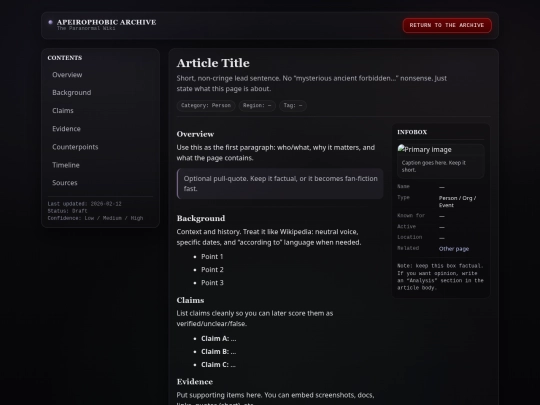Open Sources in contents sidebar
540x405 pixels.
click(x=65, y=183)
